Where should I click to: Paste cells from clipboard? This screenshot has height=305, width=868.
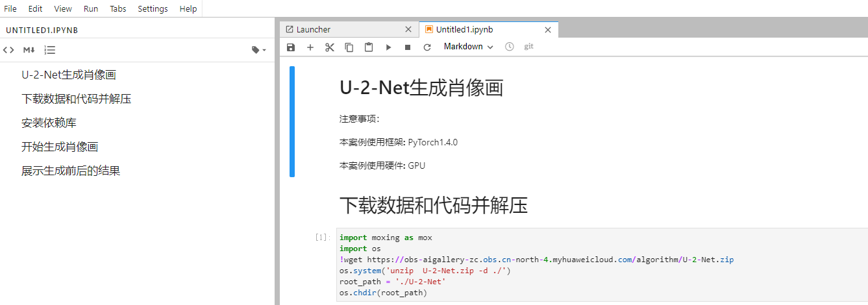369,47
